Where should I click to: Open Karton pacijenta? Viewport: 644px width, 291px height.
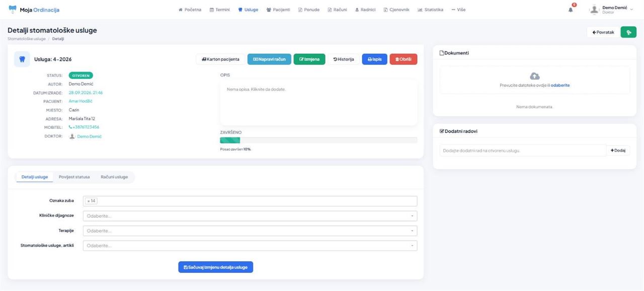point(220,59)
